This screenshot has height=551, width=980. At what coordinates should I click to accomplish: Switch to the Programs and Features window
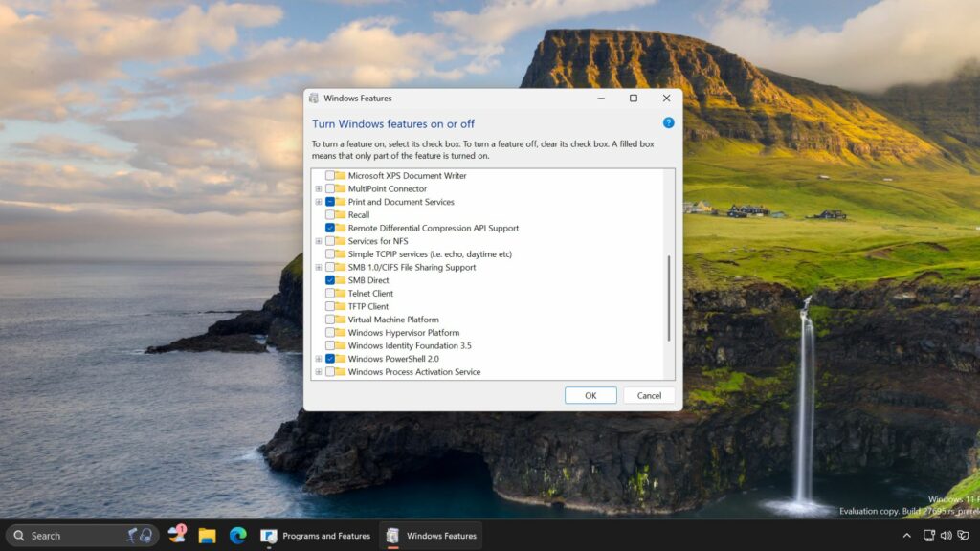(316, 536)
